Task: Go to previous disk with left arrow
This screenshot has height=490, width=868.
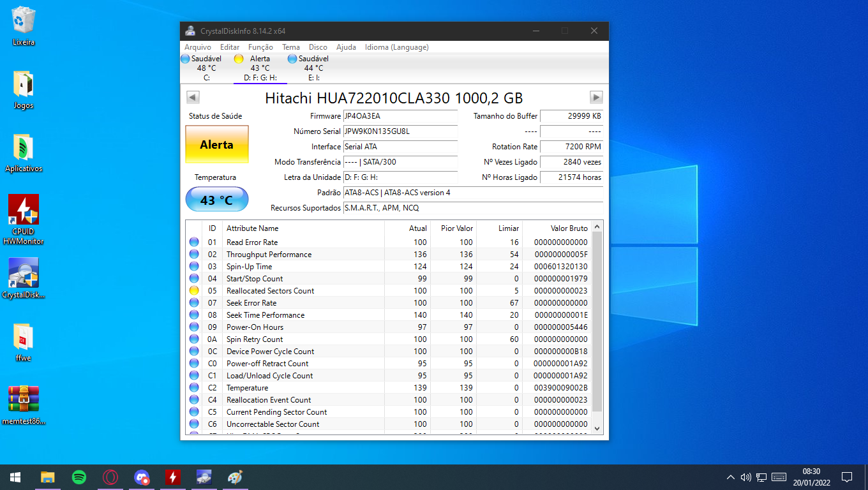Action: 193,97
